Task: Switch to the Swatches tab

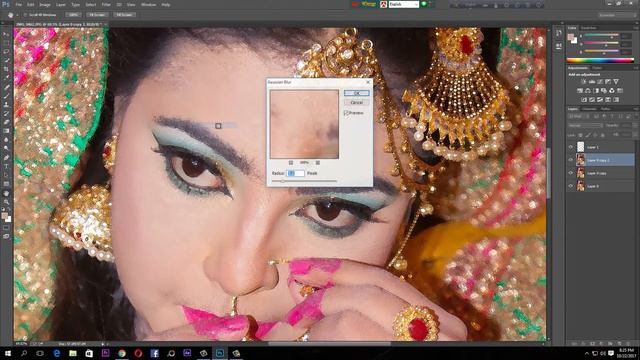Action: point(589,28)
